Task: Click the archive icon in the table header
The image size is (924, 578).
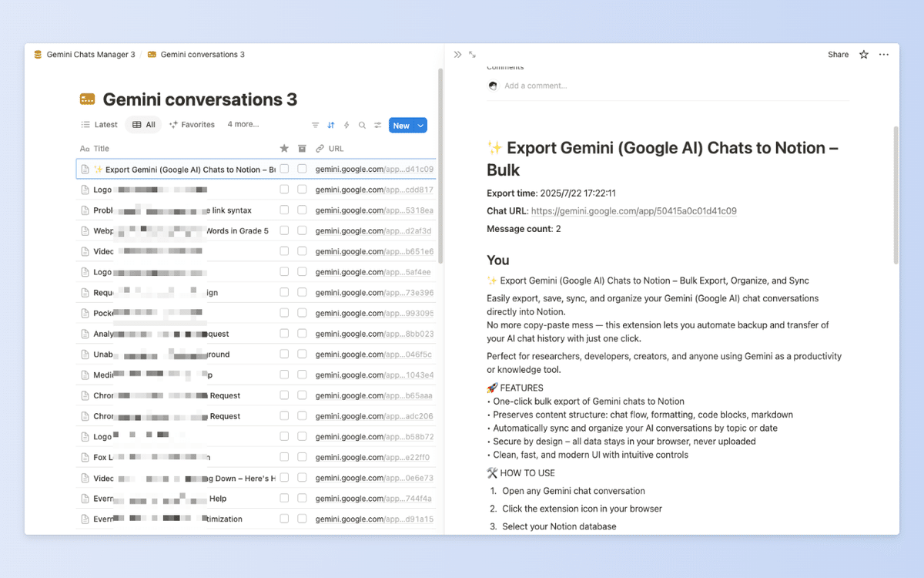Action: 302,147
